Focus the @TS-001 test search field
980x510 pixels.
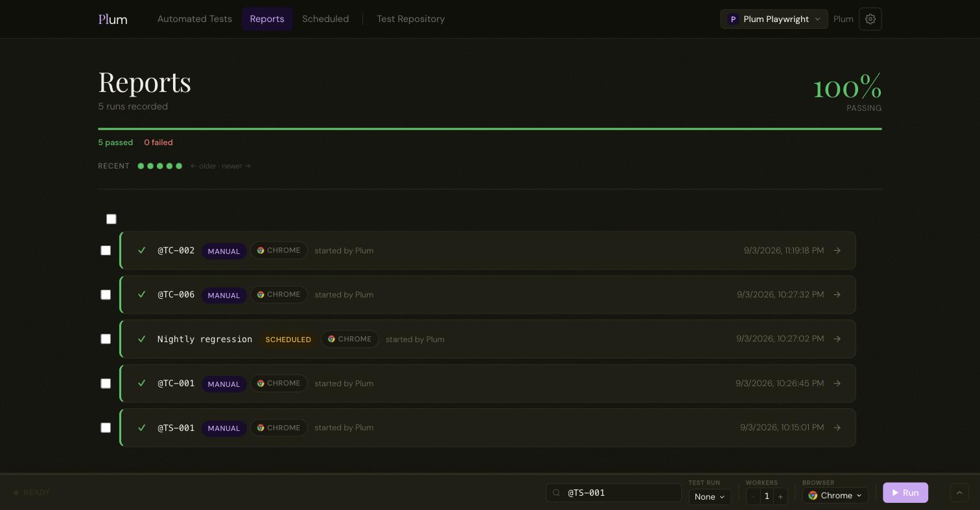point(614,493)
